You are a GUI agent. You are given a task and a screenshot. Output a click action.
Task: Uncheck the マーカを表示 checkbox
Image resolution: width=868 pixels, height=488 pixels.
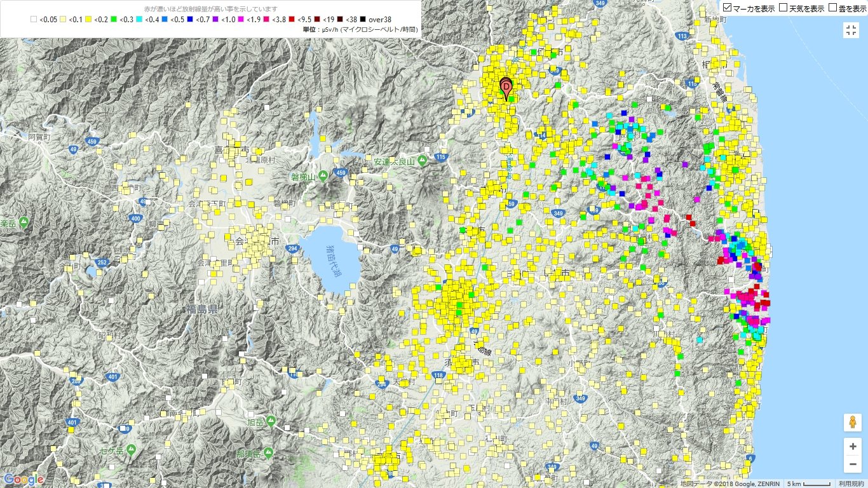coord(728,8)
